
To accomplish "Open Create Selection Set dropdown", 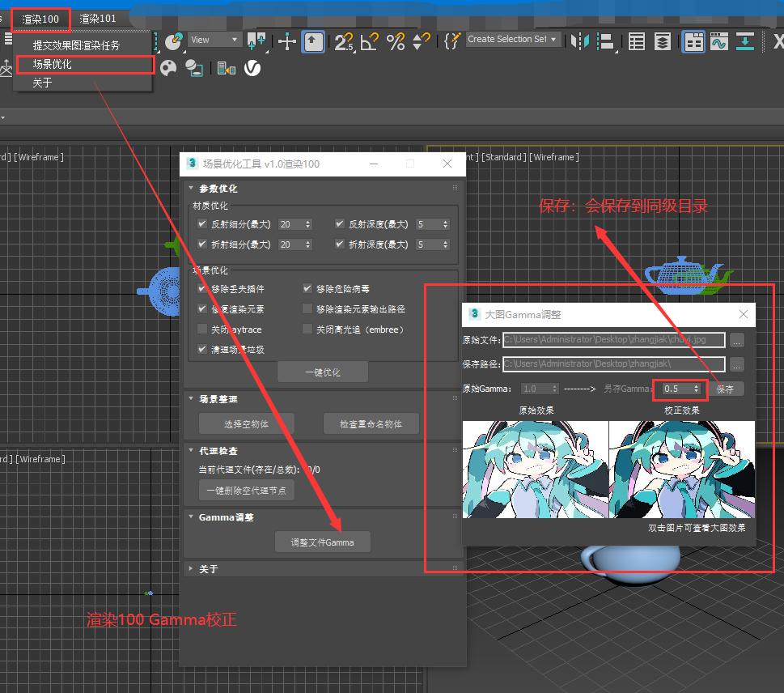I will coord(512,39).
